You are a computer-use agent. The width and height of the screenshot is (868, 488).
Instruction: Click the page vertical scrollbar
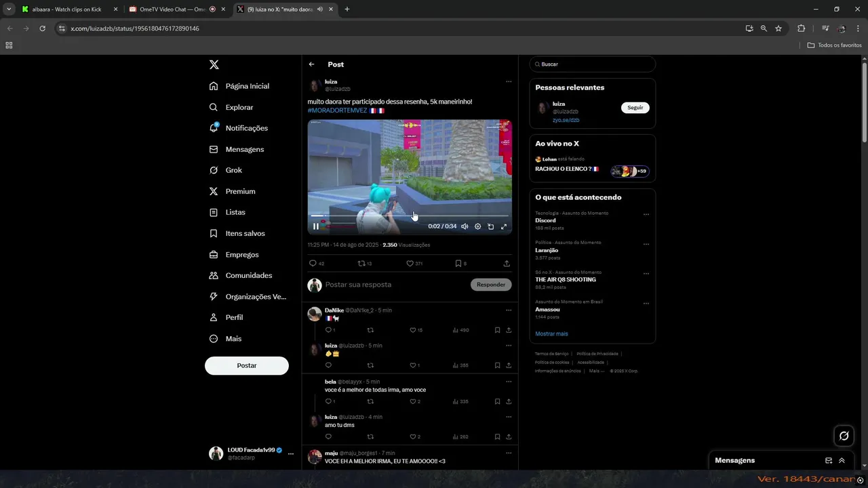click(x=865, y=102)
